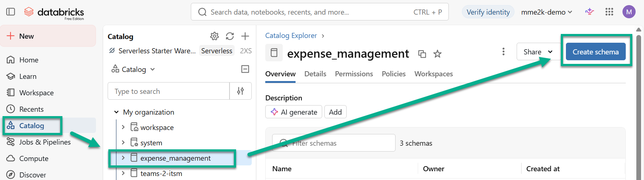Switch to the Permissions tab
The width and height of the screenshot is (644, 180).
(x=354, y=74)
